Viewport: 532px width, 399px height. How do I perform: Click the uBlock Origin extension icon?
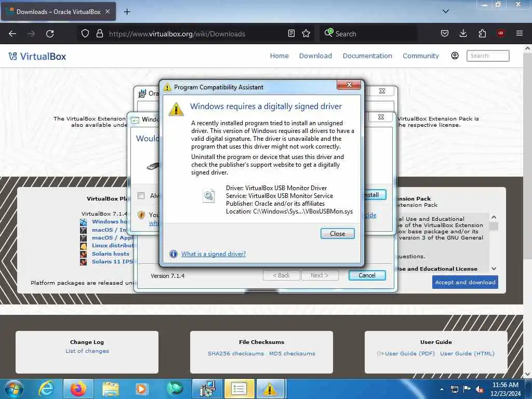click(x=500, y=34)
